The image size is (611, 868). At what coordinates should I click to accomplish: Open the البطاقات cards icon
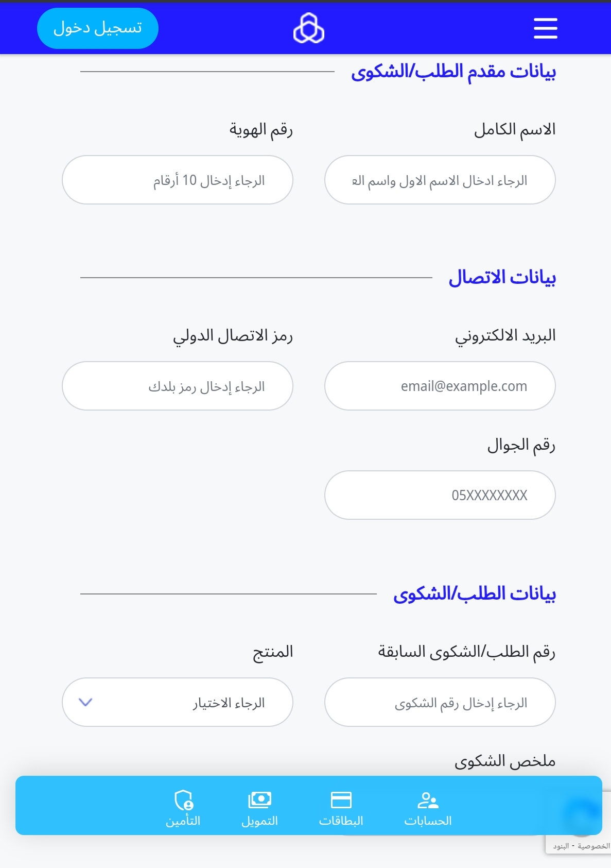(341, 800)
